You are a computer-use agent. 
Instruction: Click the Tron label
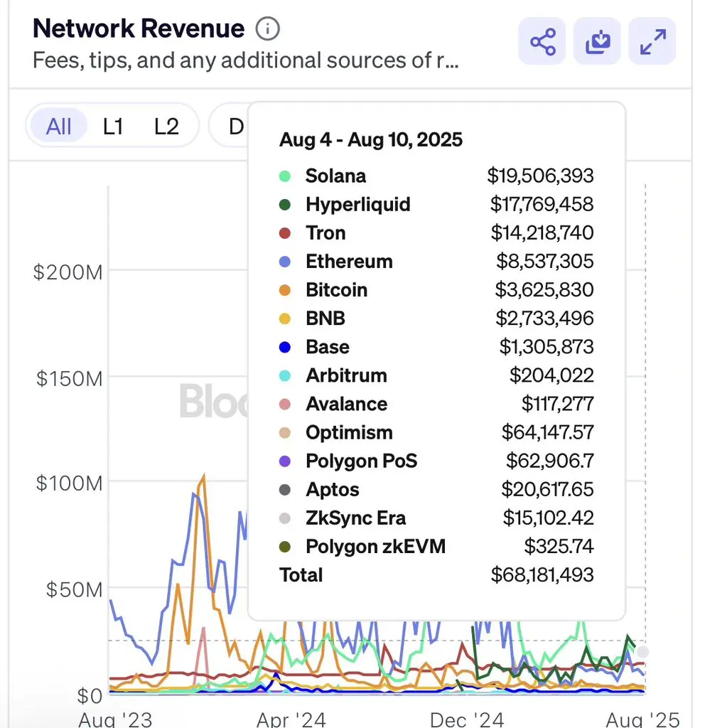[325, 233]
